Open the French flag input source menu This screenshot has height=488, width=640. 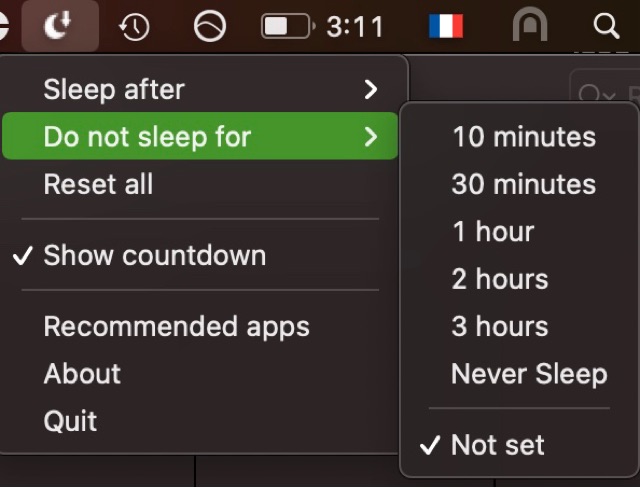pos(446,27)
